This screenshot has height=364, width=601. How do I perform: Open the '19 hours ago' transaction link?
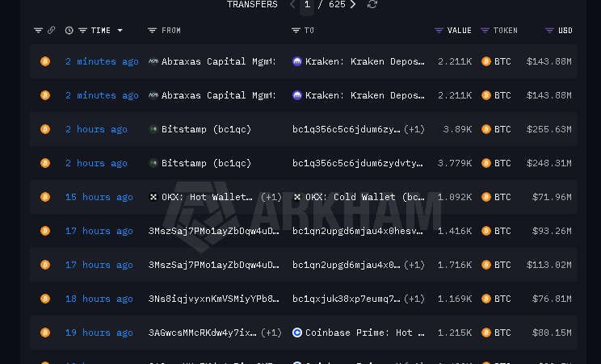(99, 333)
